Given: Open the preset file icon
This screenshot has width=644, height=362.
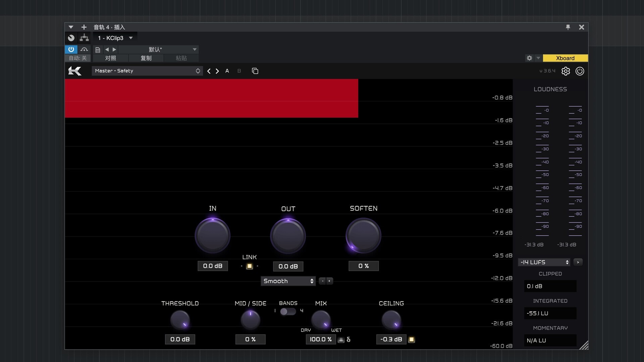Looking at the screenshot, I should pos(98,50).
